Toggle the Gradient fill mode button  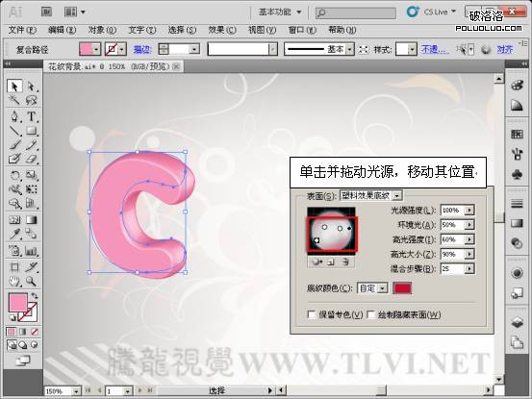[x=23, y=332]
